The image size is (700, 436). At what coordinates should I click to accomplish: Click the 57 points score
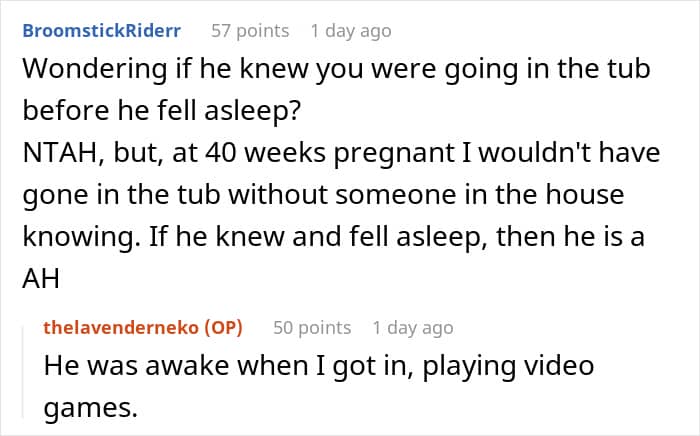point(250,31)
